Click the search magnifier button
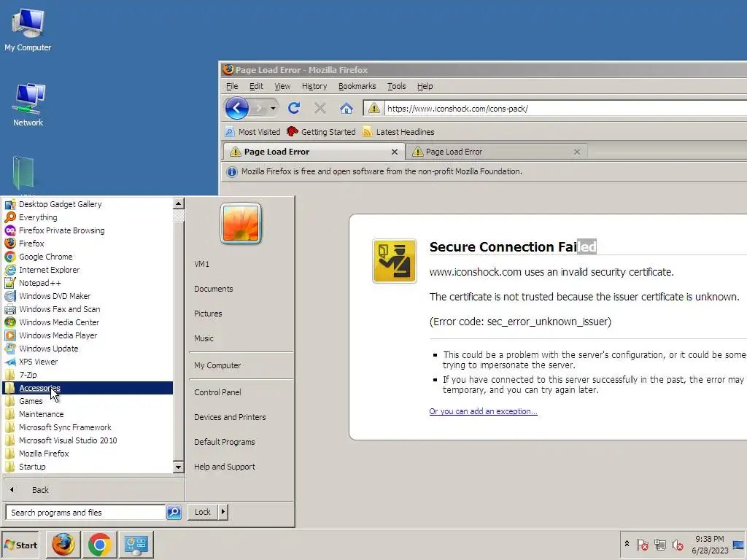 (x=174, y=513)
